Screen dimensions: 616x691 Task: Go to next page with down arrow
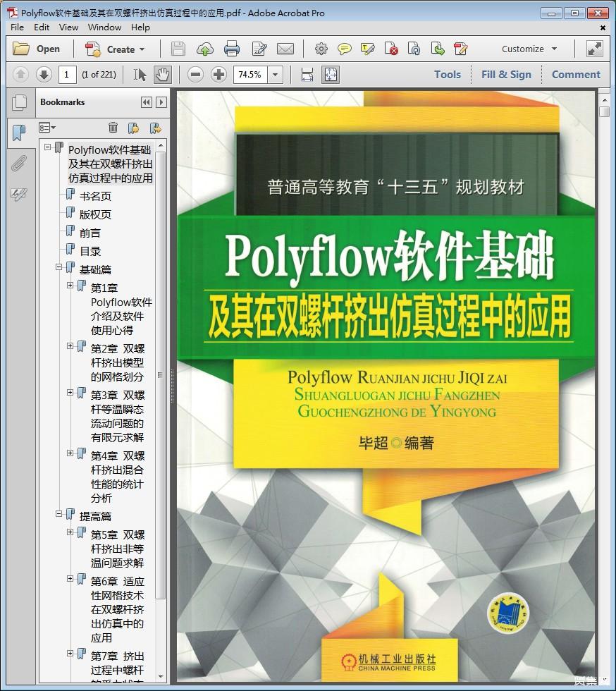[44, 75]
